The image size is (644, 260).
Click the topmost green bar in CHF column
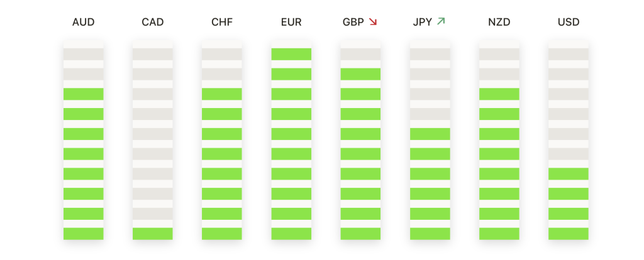click(x=222, y=94)
